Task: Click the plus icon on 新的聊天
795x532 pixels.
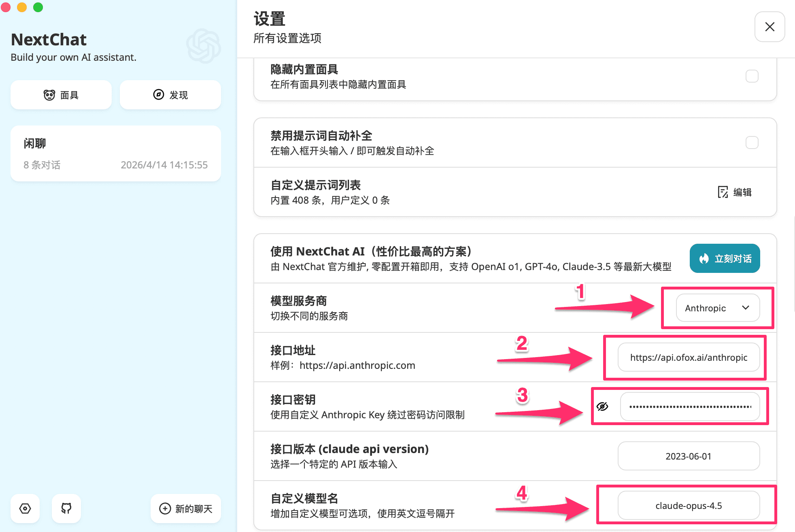Action: [165, 509]
